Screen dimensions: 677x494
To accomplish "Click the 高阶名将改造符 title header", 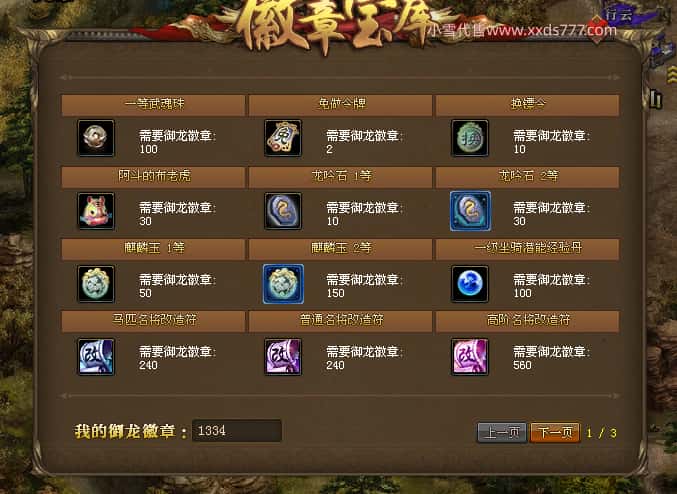I will tap(528, 320).
